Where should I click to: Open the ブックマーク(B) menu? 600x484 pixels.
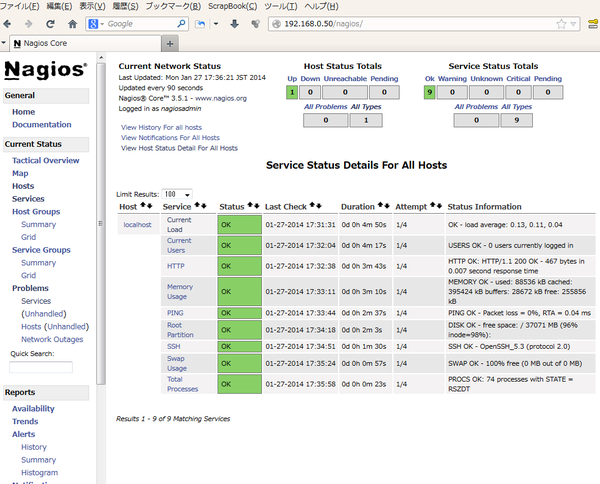point(173,6)
